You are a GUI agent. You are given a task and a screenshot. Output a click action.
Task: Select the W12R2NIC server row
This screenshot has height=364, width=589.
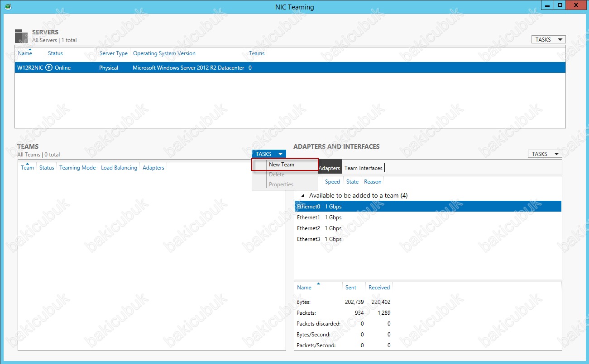(290, 68)
